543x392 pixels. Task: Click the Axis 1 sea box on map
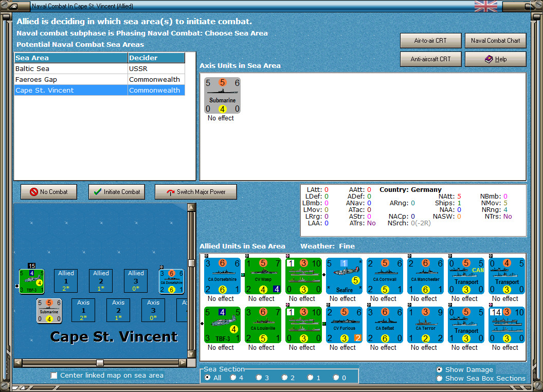click(83, 310)
